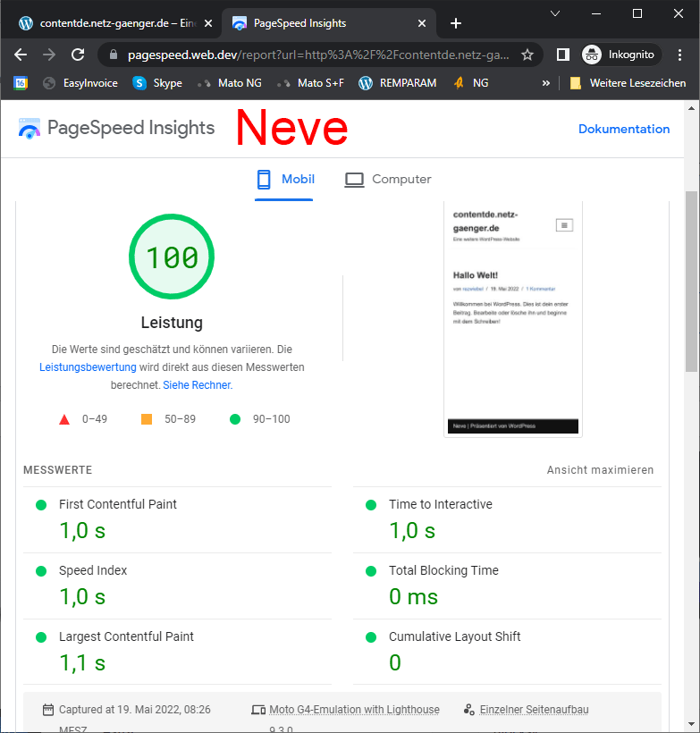The width and height of the screenshot is (700, 733).
Task: Click the red 0–49 legend triangle
Action: (x=64, y=419)
